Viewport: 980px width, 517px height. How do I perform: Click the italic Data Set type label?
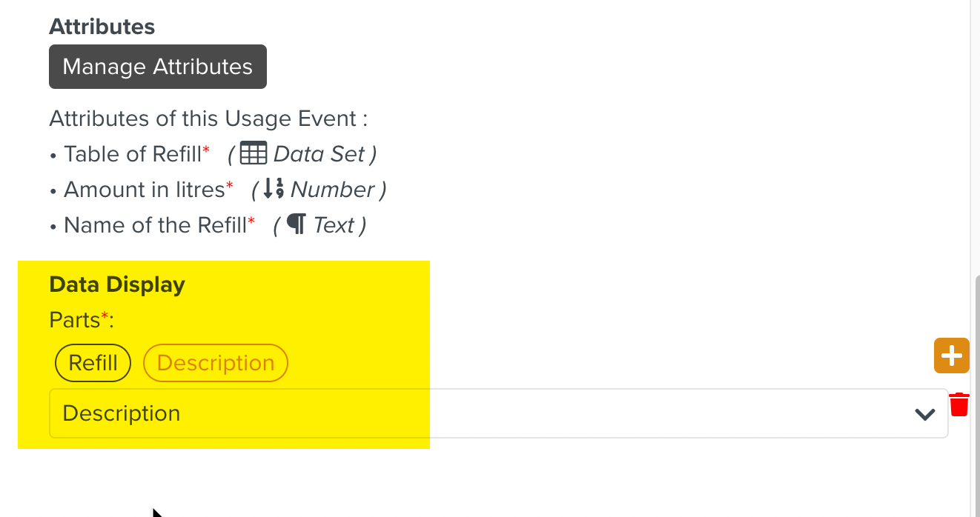pos(319,154)
